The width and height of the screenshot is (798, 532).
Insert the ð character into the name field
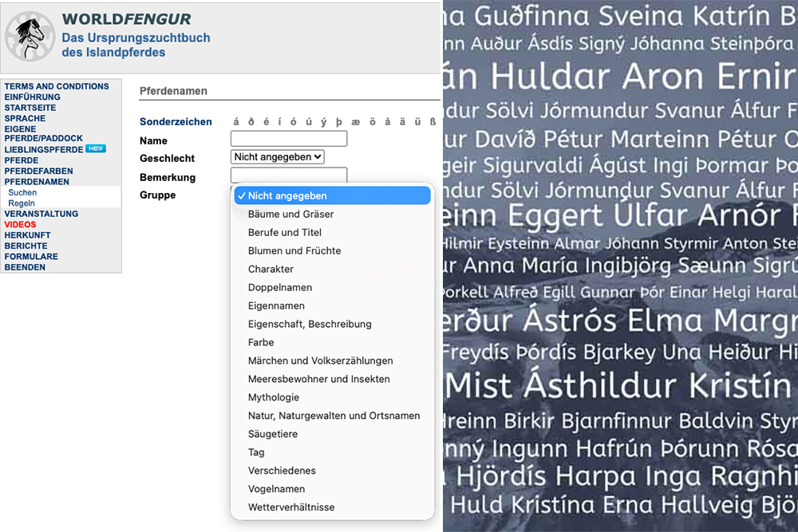[251, 122]
